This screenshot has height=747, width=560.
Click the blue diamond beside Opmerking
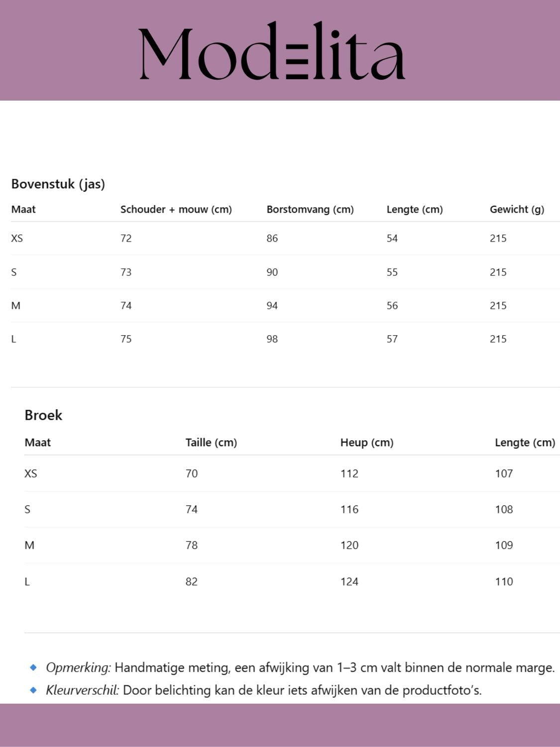[x=33, y=667]
